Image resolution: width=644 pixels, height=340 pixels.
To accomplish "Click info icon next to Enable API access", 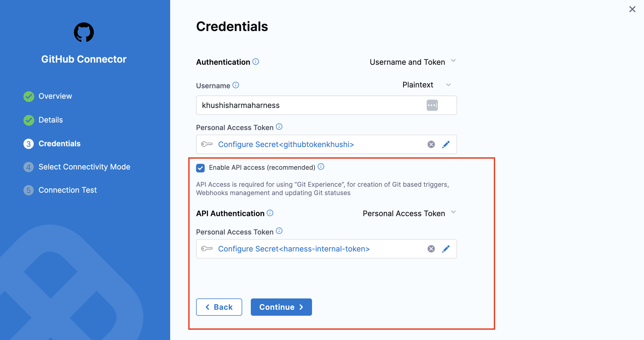I will pos(321,167).
